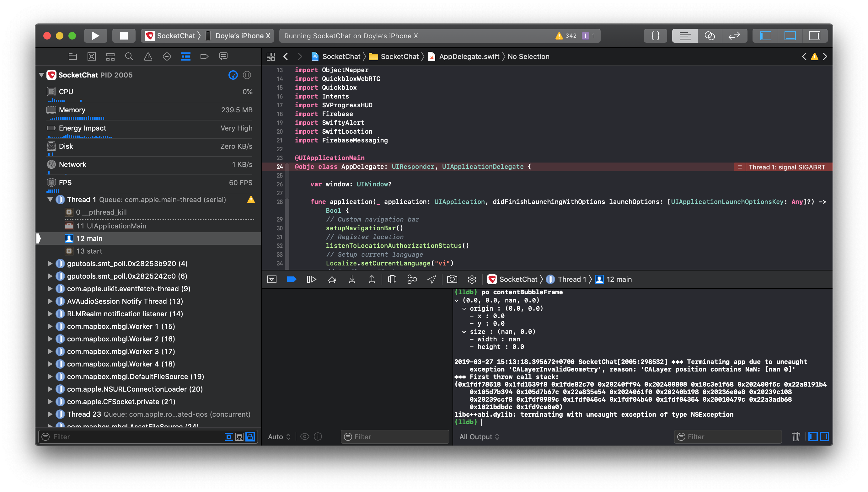Open the symbol navigator icon

110,56
